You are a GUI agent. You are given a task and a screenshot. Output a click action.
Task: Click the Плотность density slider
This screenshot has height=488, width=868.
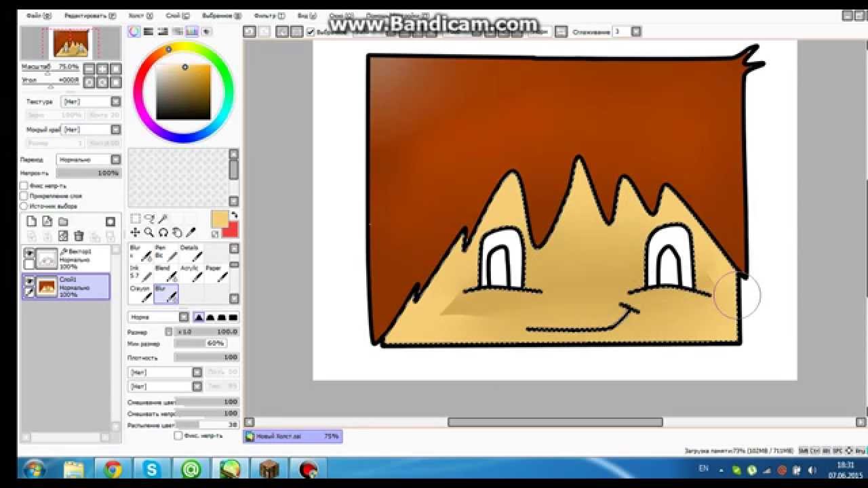coord(206,357)
